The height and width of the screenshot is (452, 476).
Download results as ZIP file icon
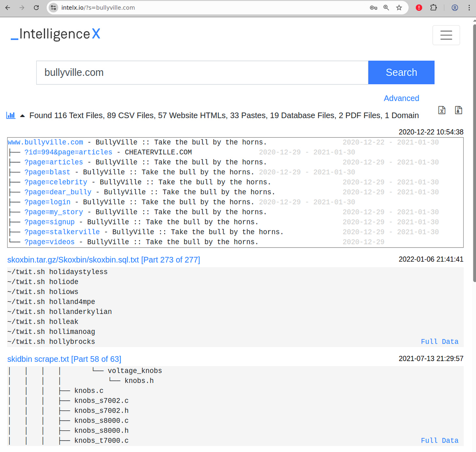click(x=459, y=110)
